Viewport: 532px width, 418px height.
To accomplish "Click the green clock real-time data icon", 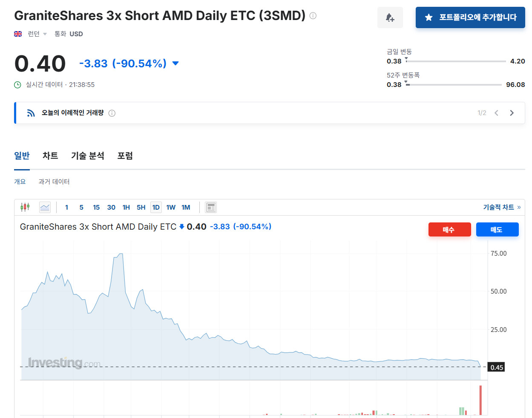I will click(x=17, y=85).
